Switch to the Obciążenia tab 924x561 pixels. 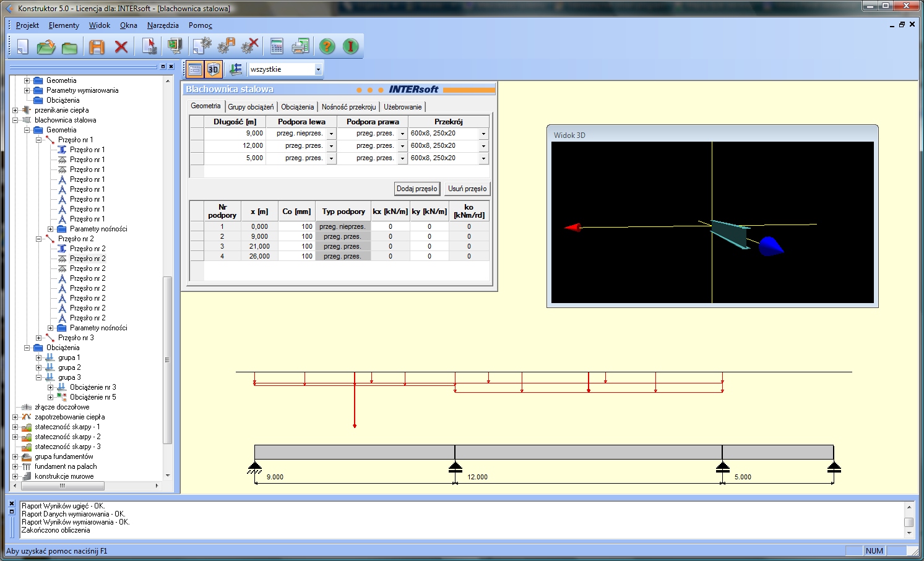pyautogui.click(x=297, y=107)
